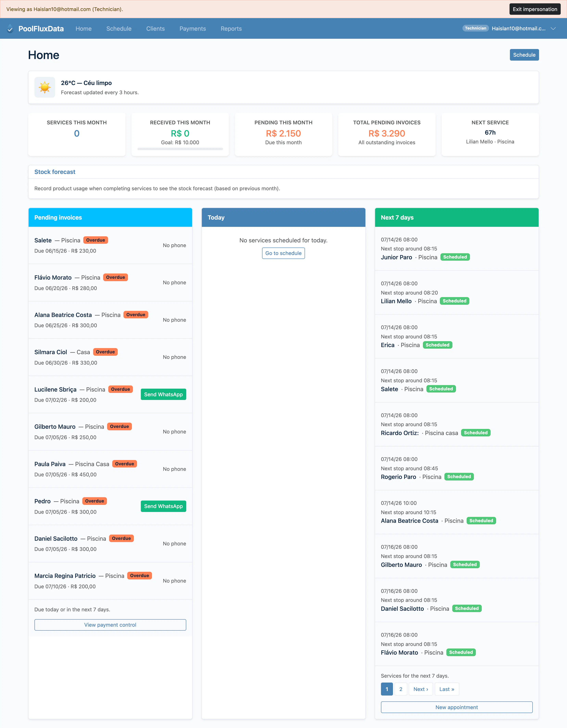The width and height of the screenshot is (567, 728).
Task: Click Scheduled badge for Gilberto Mauro service
Action: tap(465, 565)
